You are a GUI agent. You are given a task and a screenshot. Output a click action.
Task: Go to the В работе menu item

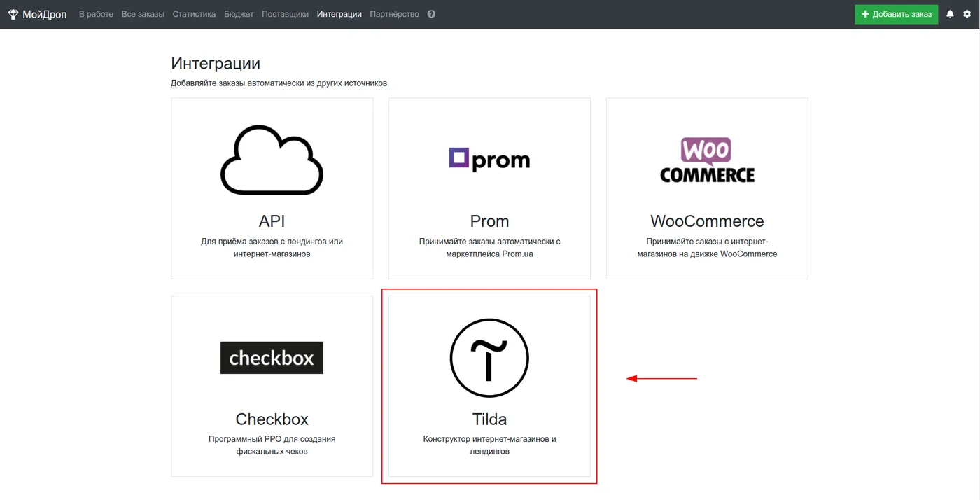(96, 14)
